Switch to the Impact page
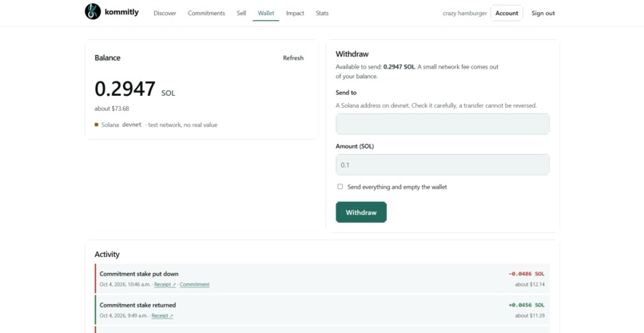Image resolution: width=644 pixels, height=333 pixels. 295,13
